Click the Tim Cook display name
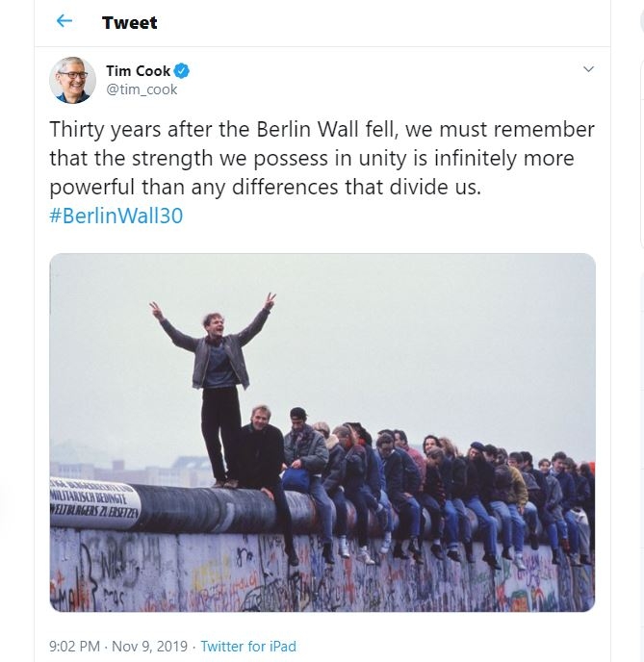This screenshot has height=662, width=644. coord(138,71)
